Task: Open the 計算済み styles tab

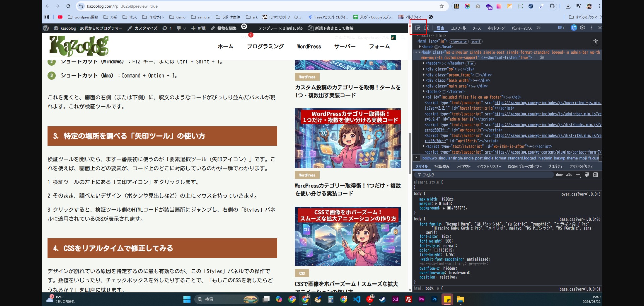Action: tap(442, 167)
